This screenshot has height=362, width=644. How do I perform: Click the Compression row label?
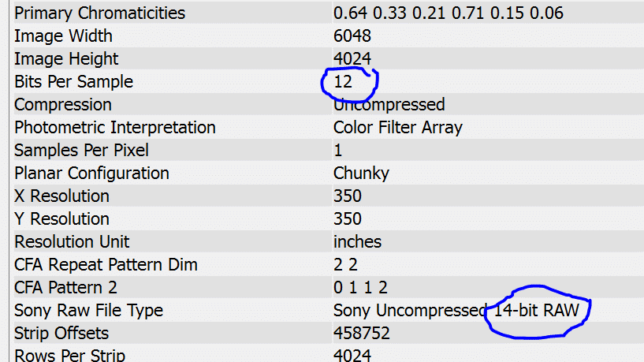click(63, 105)
